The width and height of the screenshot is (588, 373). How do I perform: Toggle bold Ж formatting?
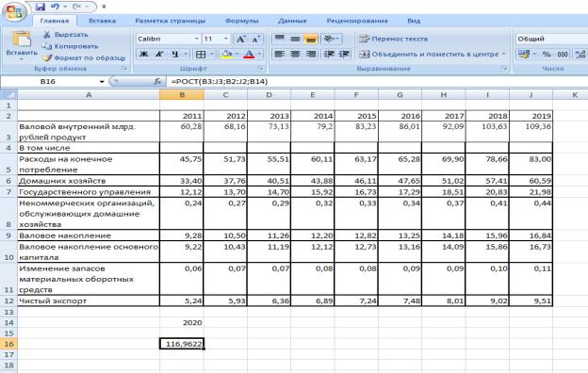coord(143,55)
